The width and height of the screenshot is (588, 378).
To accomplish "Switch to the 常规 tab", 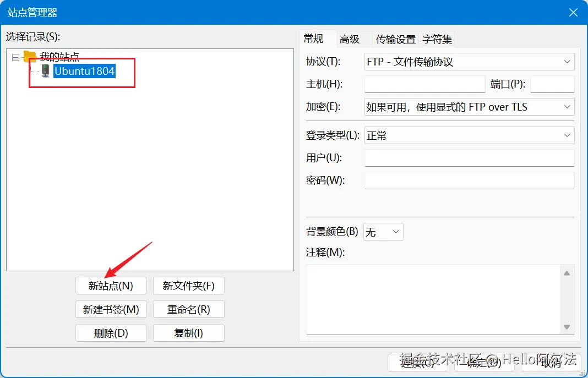I will [x=318, y=38].
